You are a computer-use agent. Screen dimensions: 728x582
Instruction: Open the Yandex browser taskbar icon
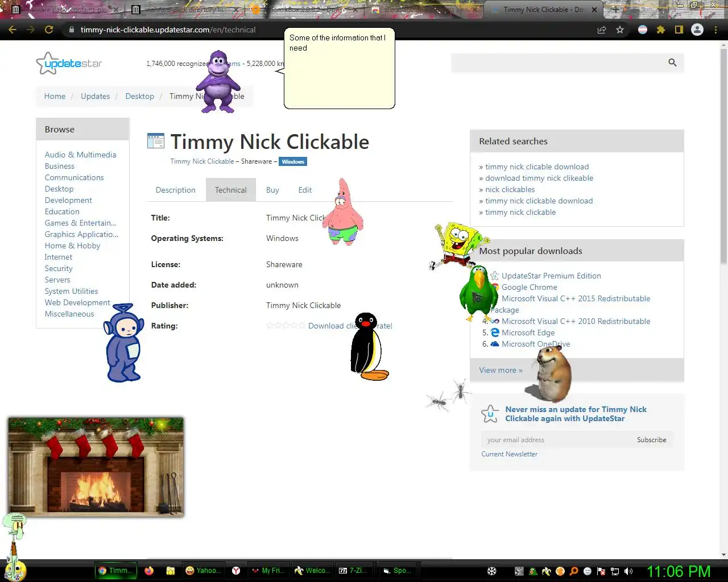point(236,571)
